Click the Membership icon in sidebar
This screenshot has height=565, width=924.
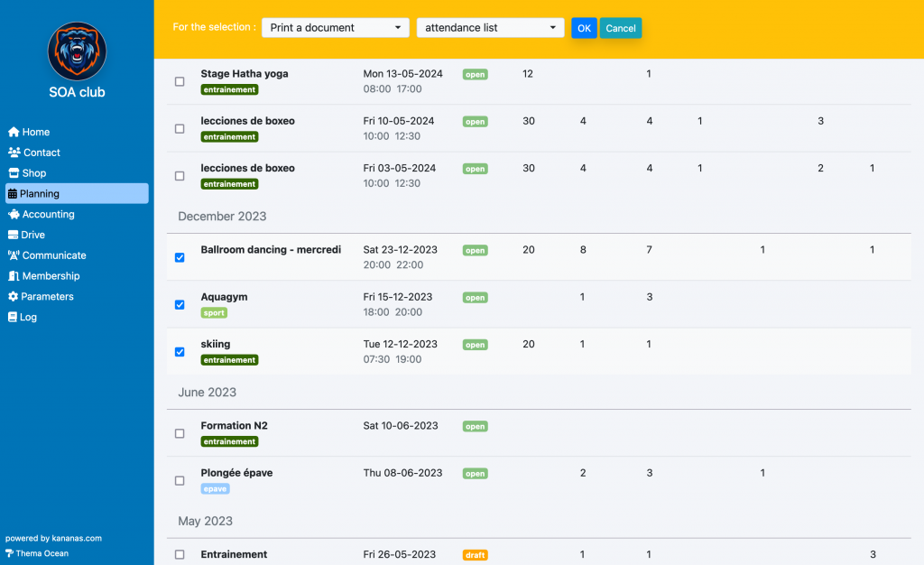point(14,276)
